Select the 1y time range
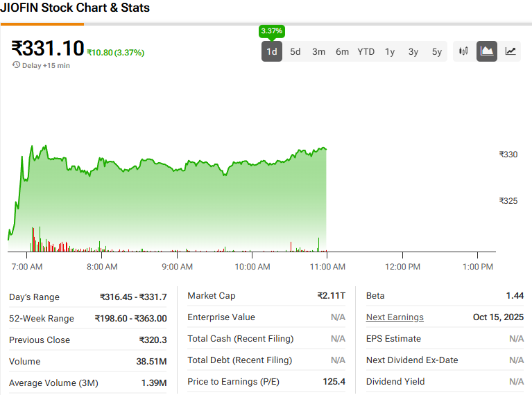The height and width of the screenshot is (395, 532). [390, 51]
